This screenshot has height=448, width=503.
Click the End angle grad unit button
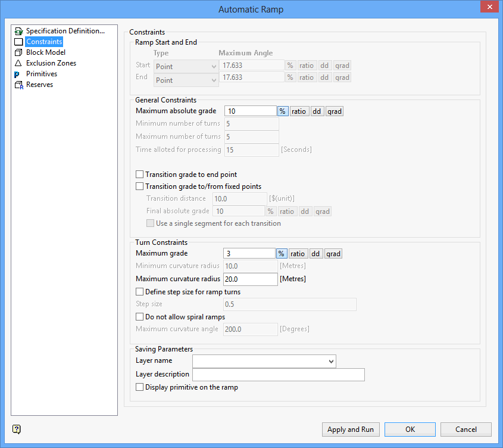pyautogui.click(x=342, y=77)
